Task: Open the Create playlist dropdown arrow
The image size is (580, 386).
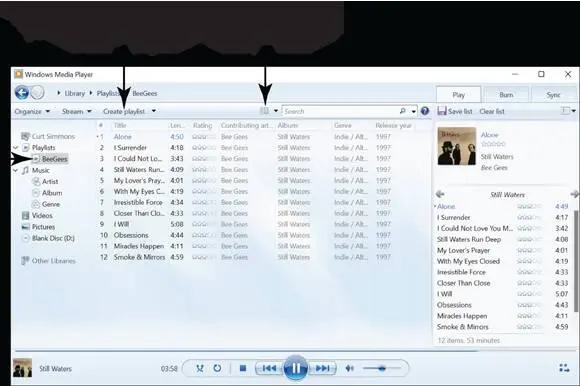Action: 154,111
